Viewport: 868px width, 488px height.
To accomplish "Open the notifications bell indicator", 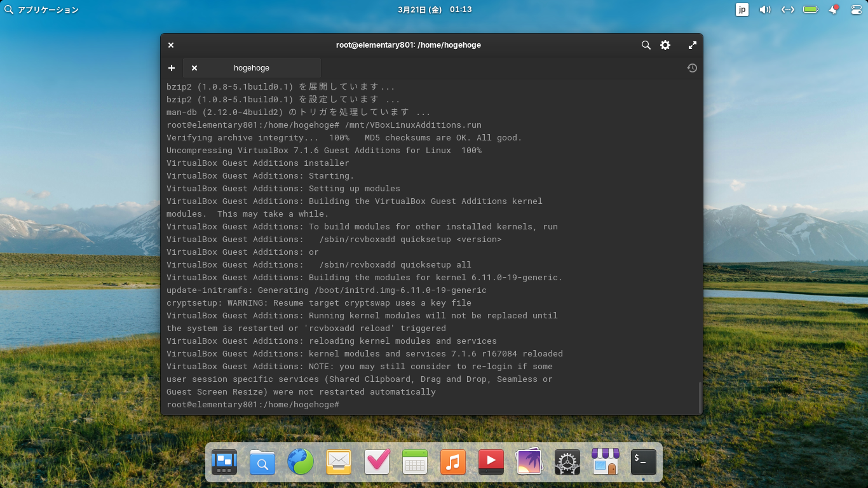I will click(x=834, y=10).
